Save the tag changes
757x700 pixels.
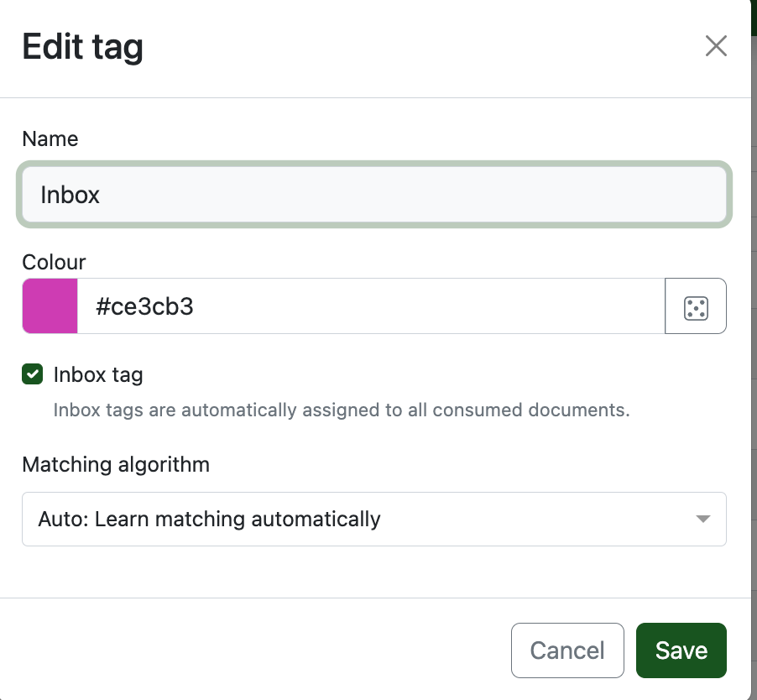click(681, 650)
